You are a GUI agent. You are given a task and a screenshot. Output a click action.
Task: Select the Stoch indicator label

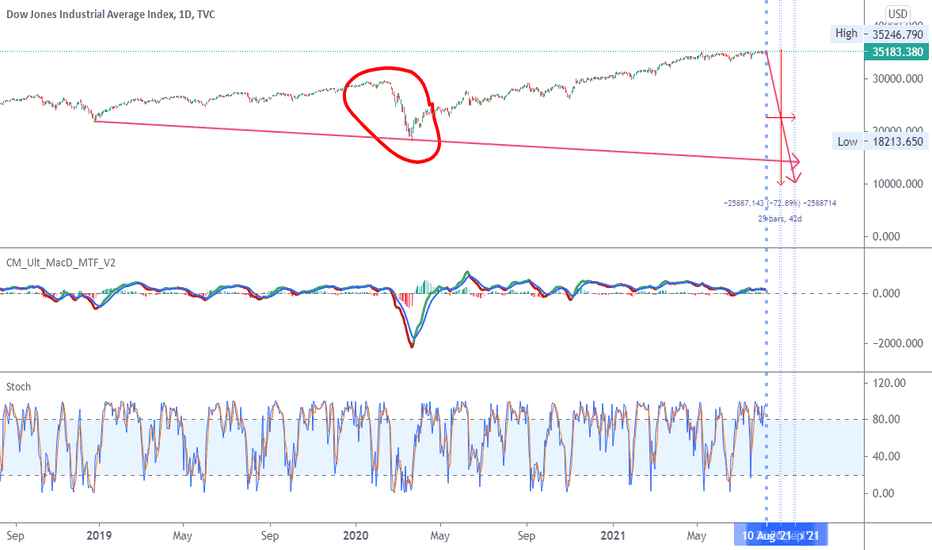point(18,386)
